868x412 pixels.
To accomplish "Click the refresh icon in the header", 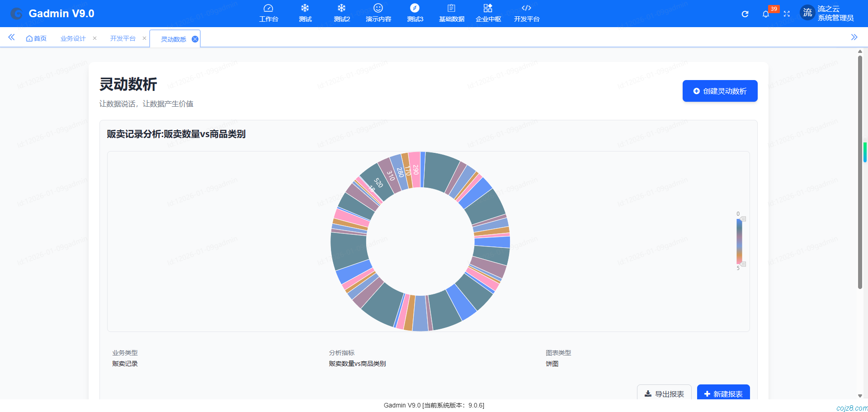I will pos(745,14).
